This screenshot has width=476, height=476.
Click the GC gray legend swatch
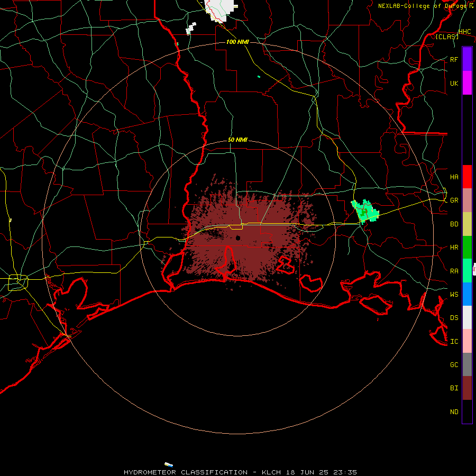(467, 364)
